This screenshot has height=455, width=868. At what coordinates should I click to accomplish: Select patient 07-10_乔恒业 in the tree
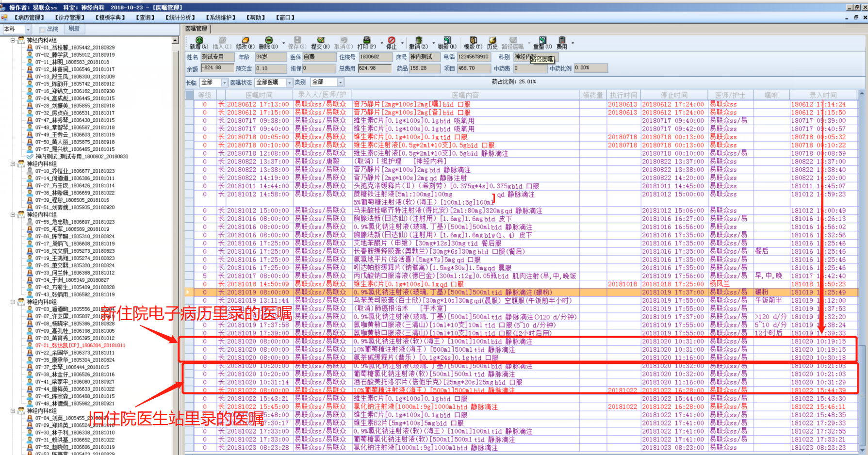pos(75,171)
